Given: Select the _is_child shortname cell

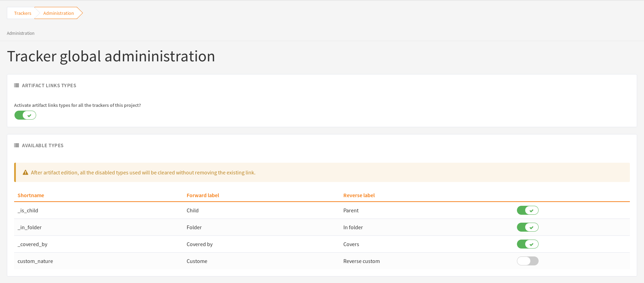Looking at the screenshot, I should click(28, 211).
